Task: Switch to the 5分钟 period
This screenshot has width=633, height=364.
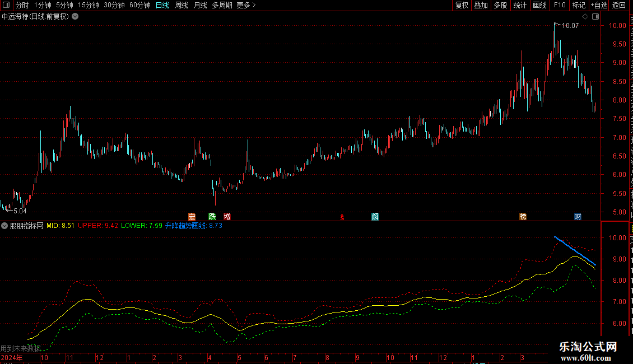Action: pos(64,5)
